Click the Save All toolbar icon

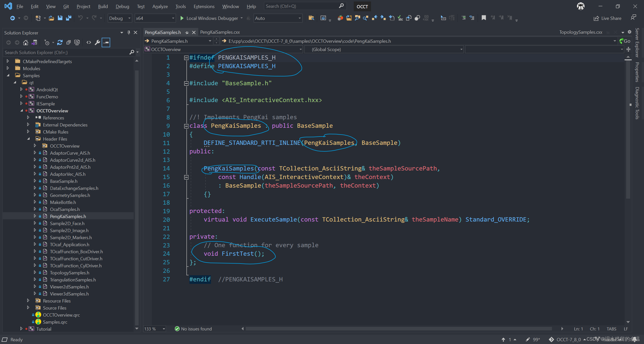tap(68, 18)
